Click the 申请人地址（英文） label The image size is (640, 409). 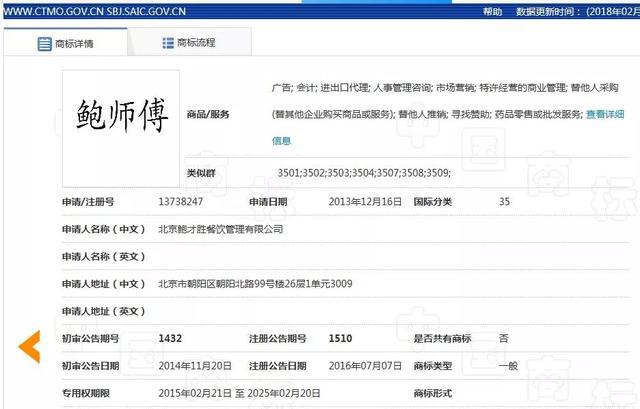coord(104,311)
